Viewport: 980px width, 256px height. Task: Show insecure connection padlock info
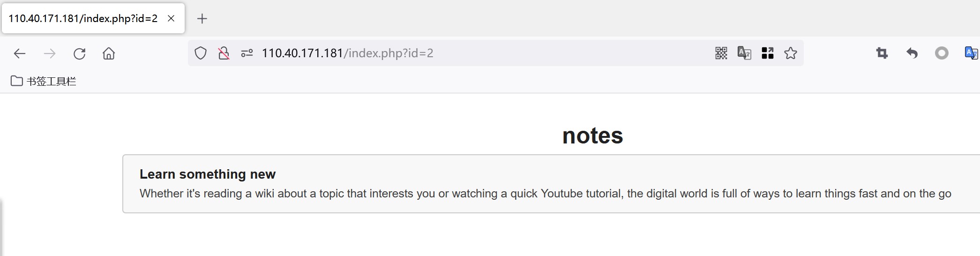(224, 53)
